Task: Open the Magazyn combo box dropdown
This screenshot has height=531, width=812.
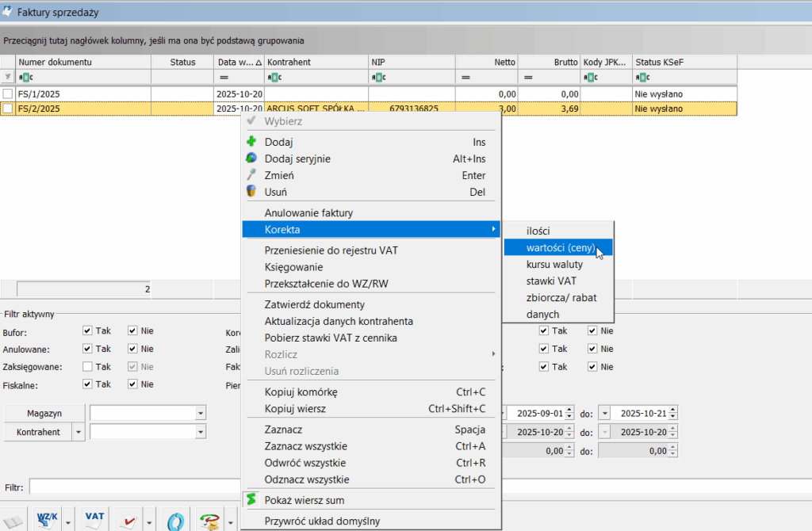Action: tap(200, 413)
